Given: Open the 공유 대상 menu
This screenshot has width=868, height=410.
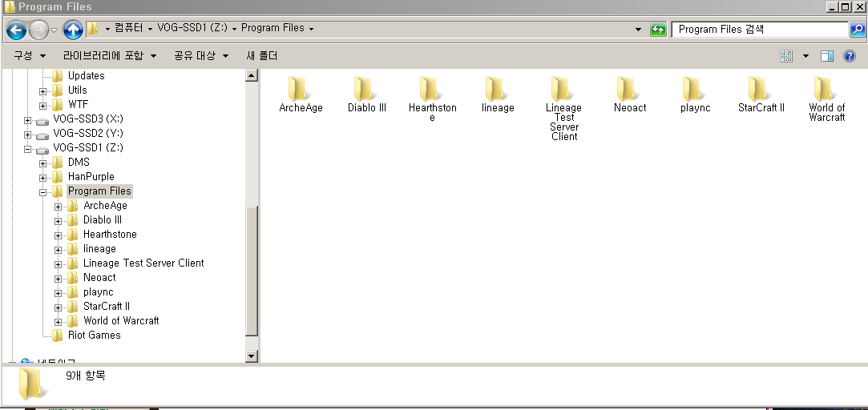Looking at the screenshot, I should [201, 56].
